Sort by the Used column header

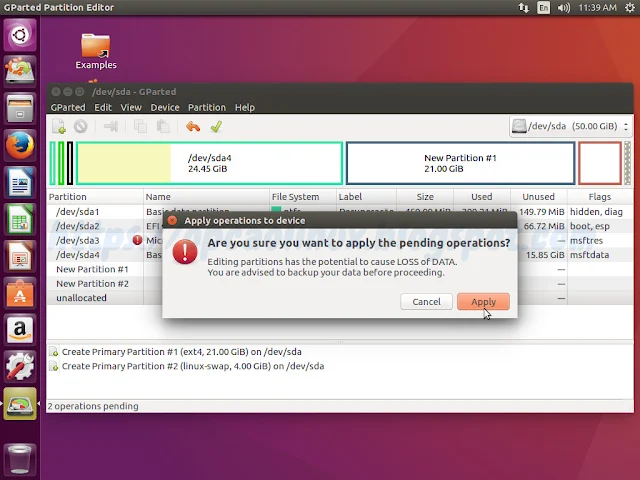pos(482,197)
